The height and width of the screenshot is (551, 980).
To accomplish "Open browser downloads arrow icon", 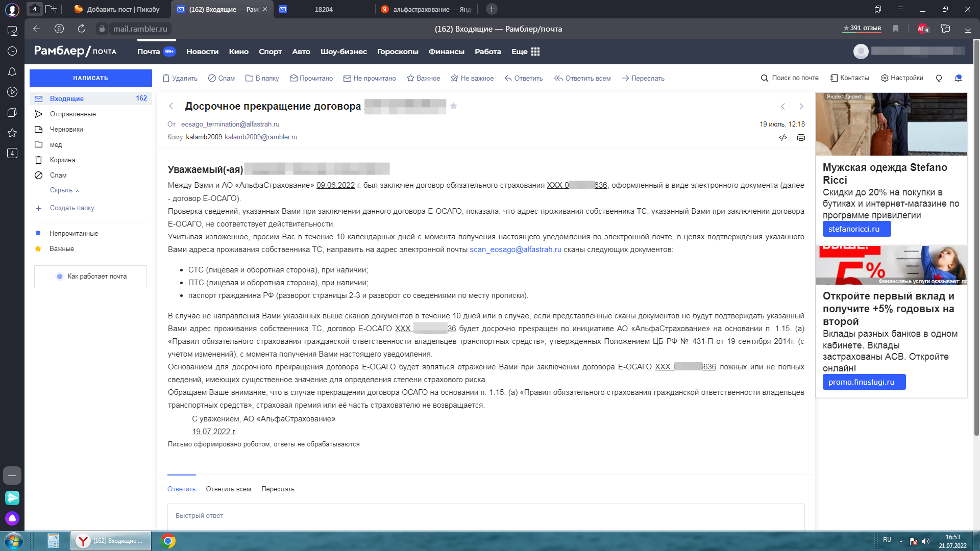I will pyautogui.click(x=968, y=29).
